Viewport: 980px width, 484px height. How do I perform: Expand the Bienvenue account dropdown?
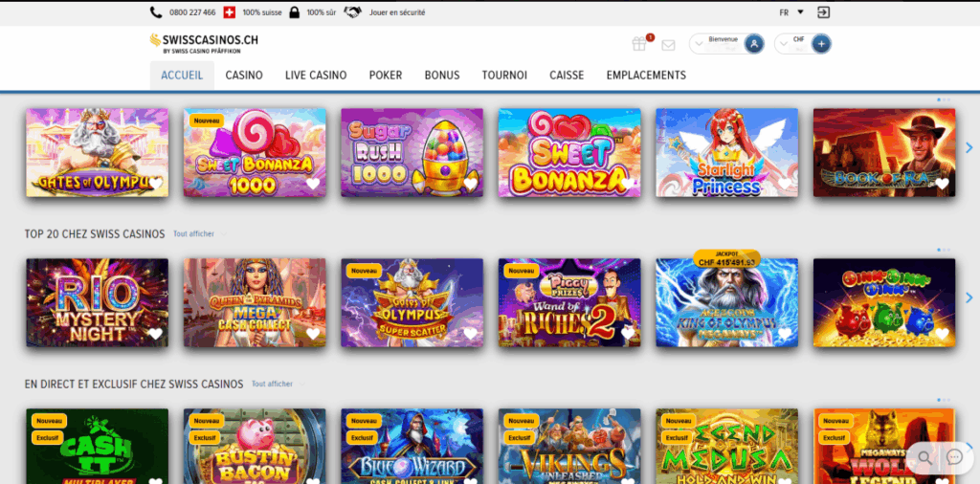point(699,44)
